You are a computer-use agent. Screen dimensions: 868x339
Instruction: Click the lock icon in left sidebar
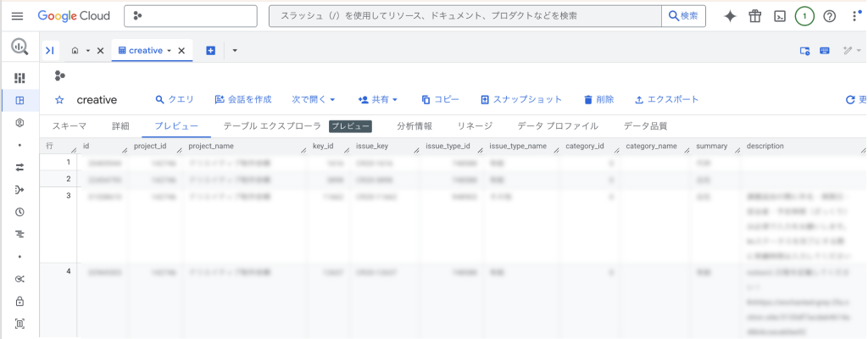tap(19, 301)
